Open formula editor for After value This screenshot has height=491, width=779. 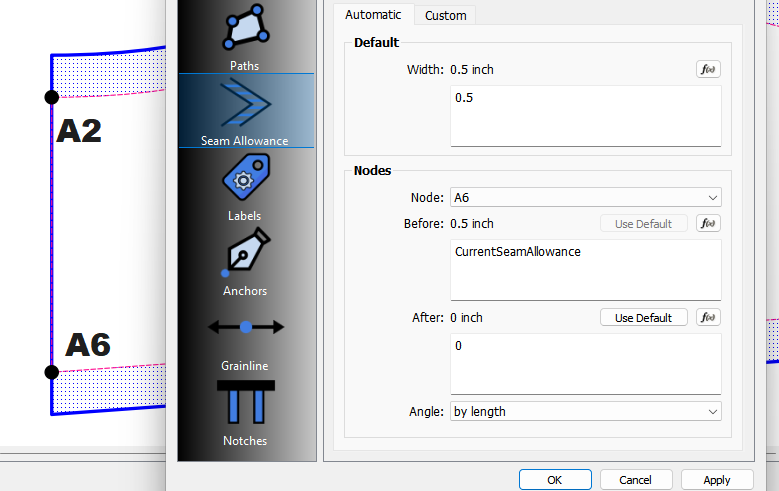[x=708, y=318]
